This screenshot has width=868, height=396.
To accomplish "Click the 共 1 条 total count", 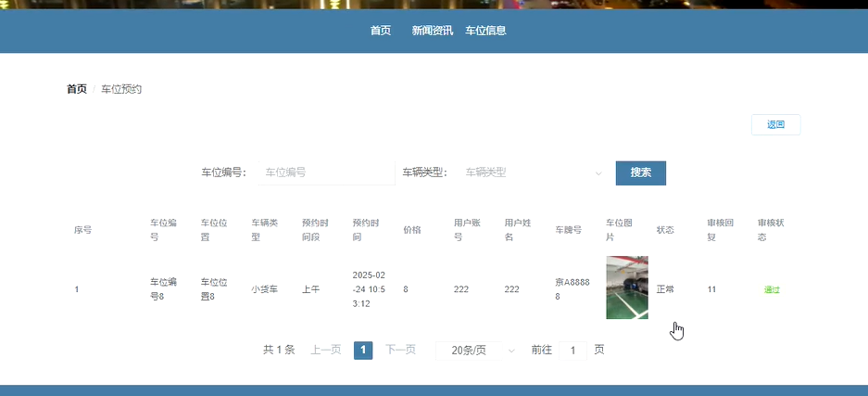I will 279,350.
